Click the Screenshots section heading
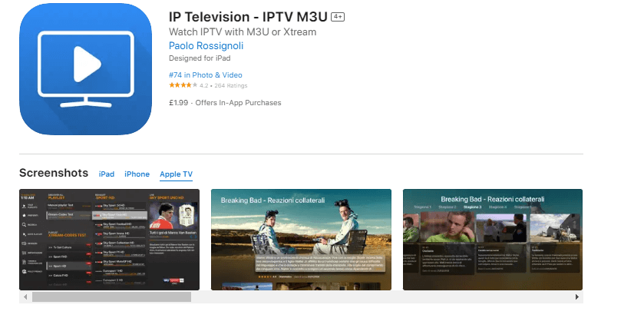This screenshot has height=318, width=644. click(x=54, y=173)
